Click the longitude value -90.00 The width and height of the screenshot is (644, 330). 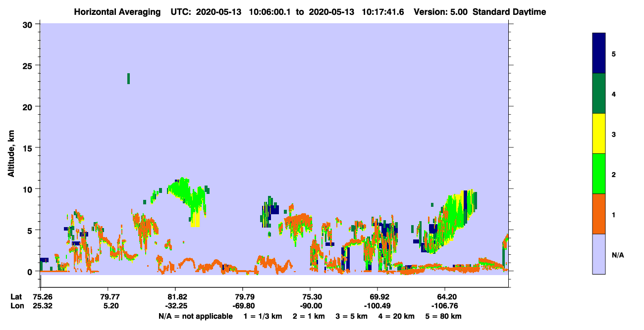pyautogui.click(x=310, y=306)
